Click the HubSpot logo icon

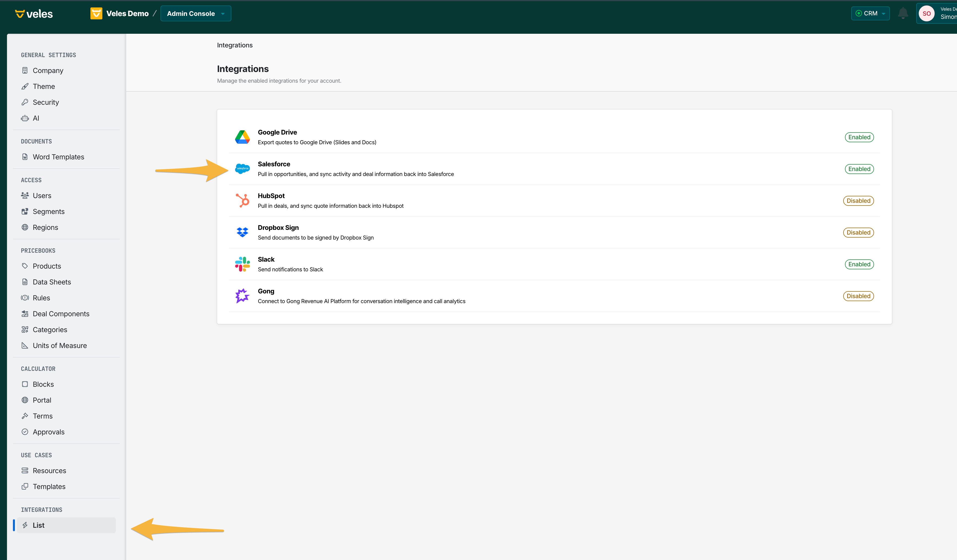pos(242,200)
